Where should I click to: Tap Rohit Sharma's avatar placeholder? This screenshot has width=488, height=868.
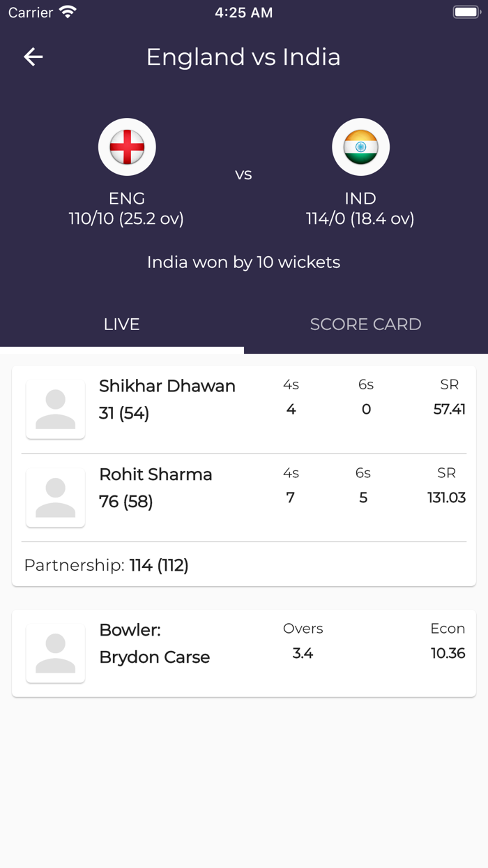pos(56,497)
